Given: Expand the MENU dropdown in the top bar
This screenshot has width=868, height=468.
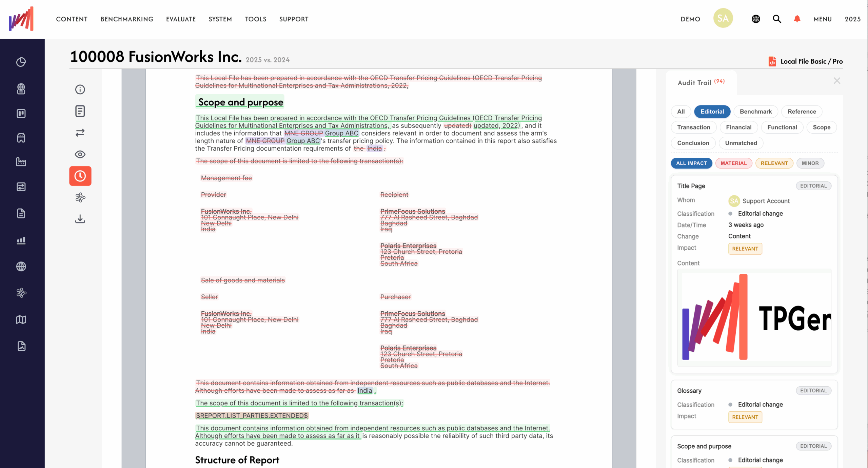Looking at the screenshot, I should tap(823, 19).
